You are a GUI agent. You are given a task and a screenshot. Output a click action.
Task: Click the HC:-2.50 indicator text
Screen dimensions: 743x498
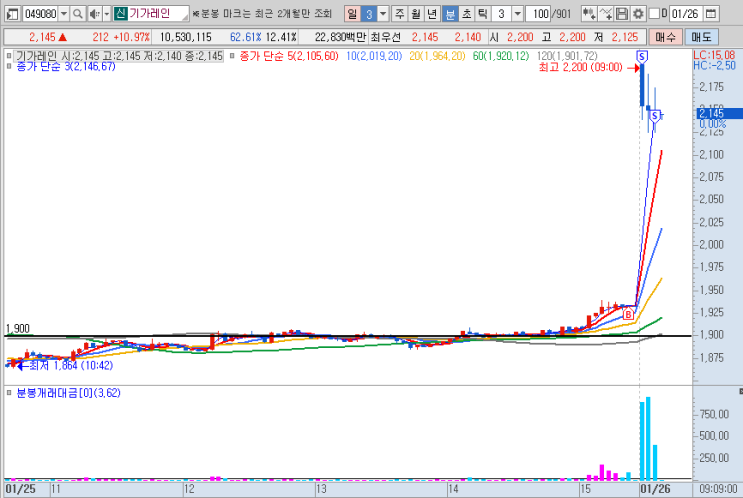click(x=714, y=65)
